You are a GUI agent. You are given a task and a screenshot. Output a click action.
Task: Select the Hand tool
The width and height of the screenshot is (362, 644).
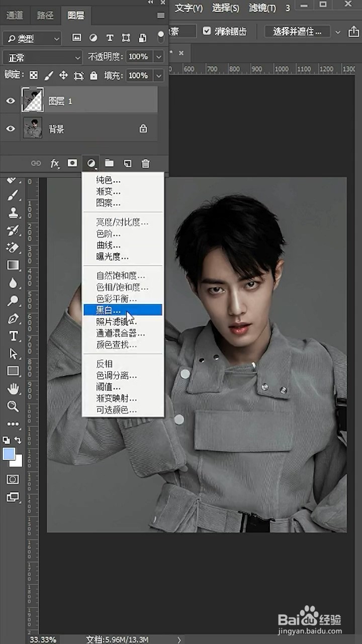click(13, 388)
